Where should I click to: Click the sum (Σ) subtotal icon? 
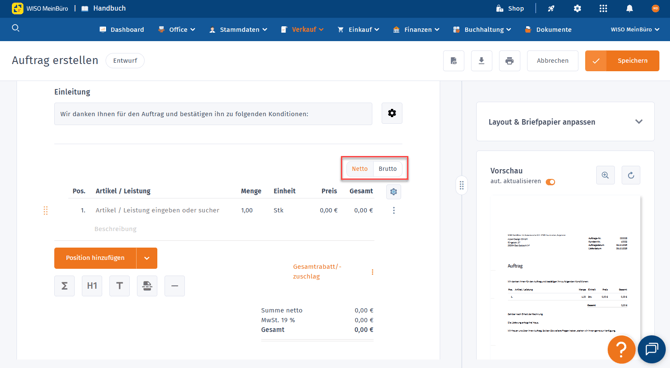(x=65, y=286)
